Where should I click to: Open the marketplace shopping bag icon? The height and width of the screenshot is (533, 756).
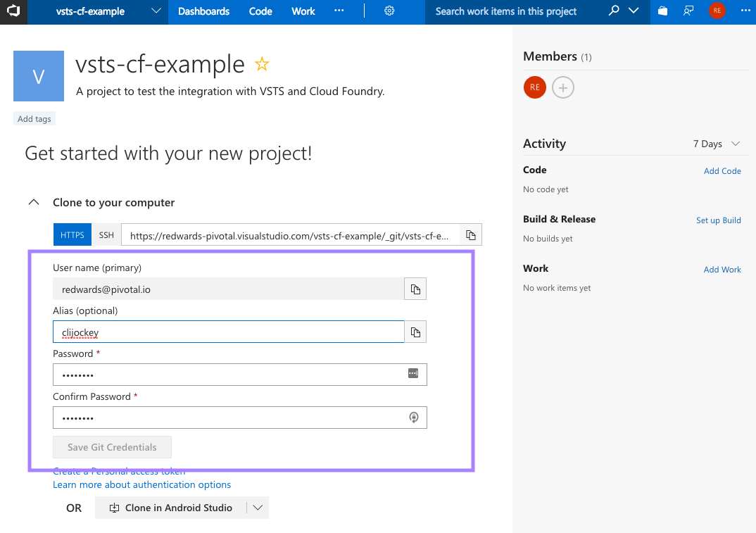tap(662, 11)
